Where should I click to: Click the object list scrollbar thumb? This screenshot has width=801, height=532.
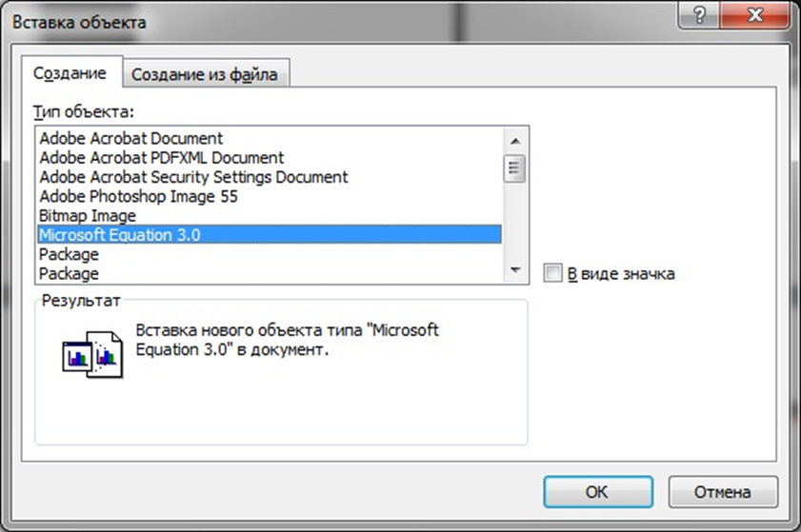coord(515,167)
